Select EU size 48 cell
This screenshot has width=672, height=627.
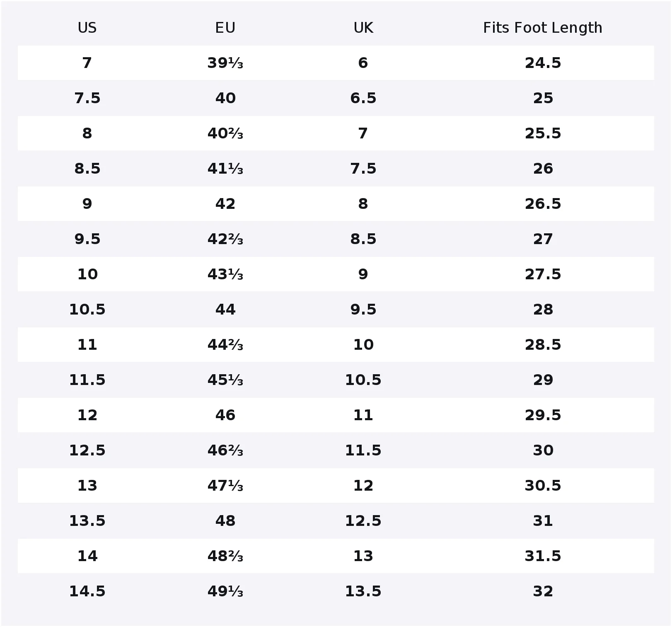click(x=225, y=521)
